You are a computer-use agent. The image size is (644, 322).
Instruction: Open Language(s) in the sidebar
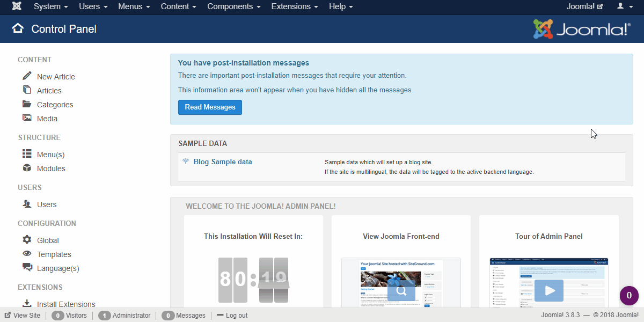pyautogui.click(x=58, y=268)
